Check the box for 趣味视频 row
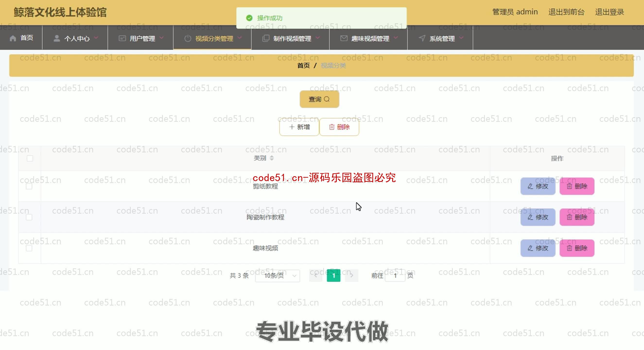644x350 pixels. click(29, 248)
